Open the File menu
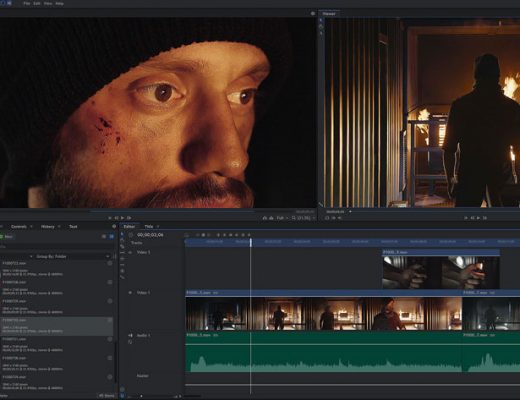The width and height of the screenshot is (520, 400). pyautogui.click(x=27, y=3)
